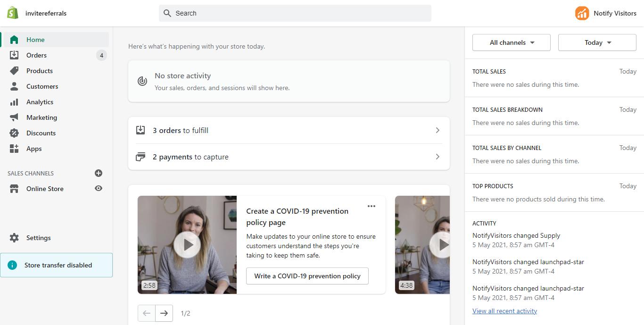Image resolution: width=644 pixels, height=325 pixels.
Task: Click the 'TOTAL SALES BY CHANNEL' heading
Action: coord(507,148)
